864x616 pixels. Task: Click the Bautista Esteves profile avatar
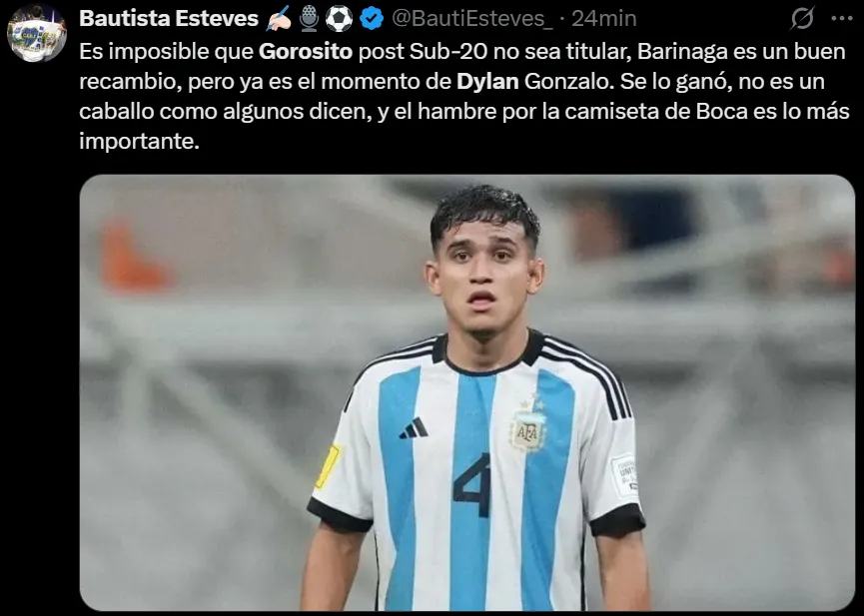36,32
